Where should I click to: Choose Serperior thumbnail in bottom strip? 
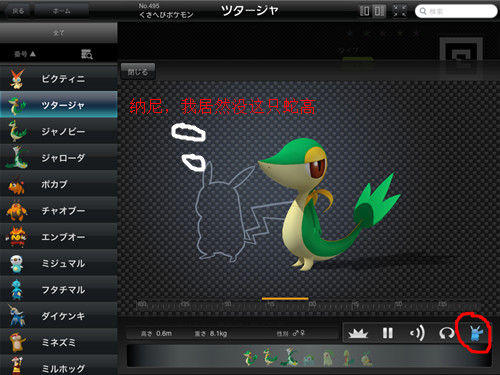tap(289, 357)
